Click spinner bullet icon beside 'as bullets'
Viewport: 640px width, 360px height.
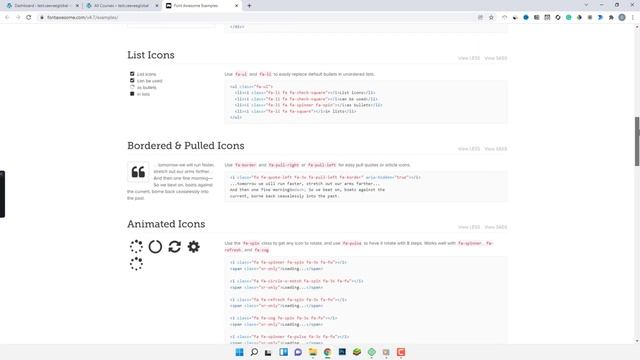coord(132,87)
